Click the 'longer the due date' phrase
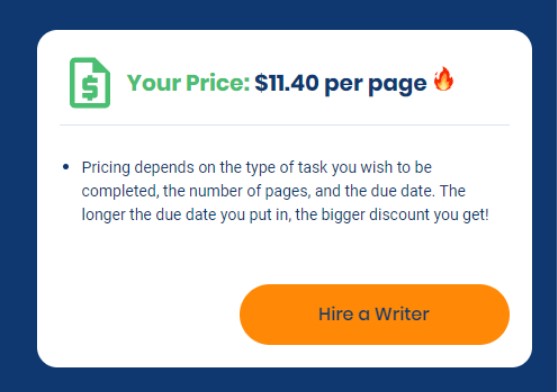557x392 pixels. click(149, 215)
